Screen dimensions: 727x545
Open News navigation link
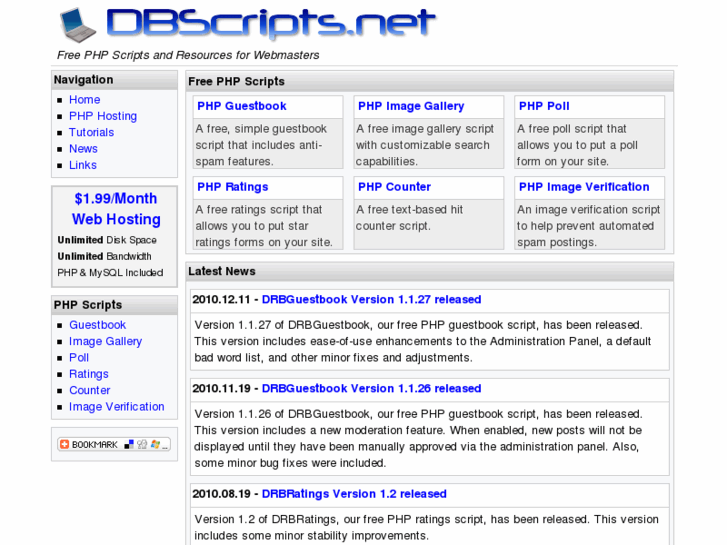pos(83,148)
